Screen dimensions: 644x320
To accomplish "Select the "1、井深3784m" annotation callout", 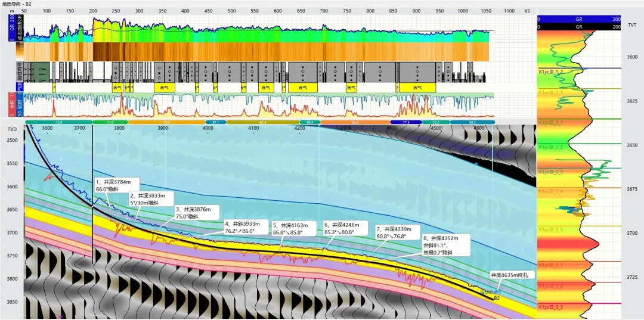I will coord(117,184).
